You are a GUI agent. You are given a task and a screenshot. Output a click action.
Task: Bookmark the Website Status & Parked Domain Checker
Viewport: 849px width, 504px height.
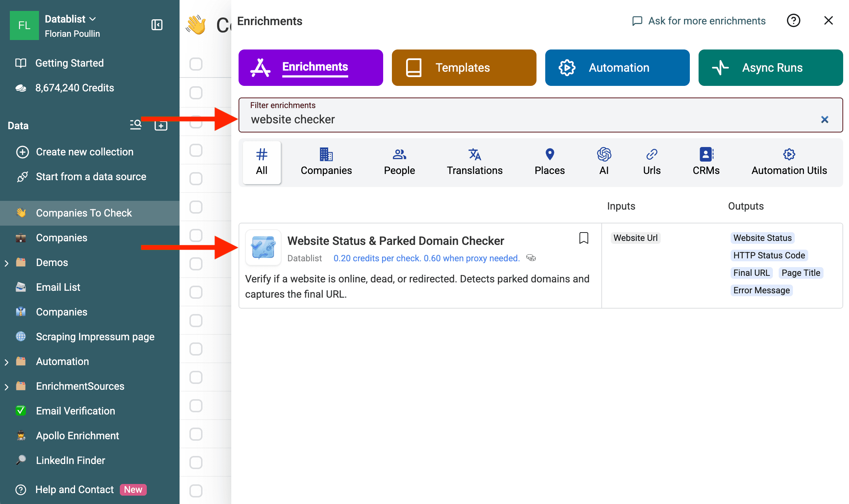click(x=583, y=238)
